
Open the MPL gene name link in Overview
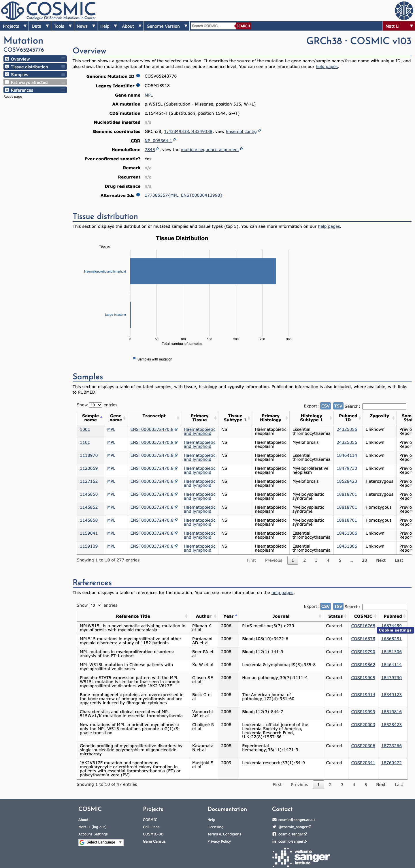pos(148,95)
